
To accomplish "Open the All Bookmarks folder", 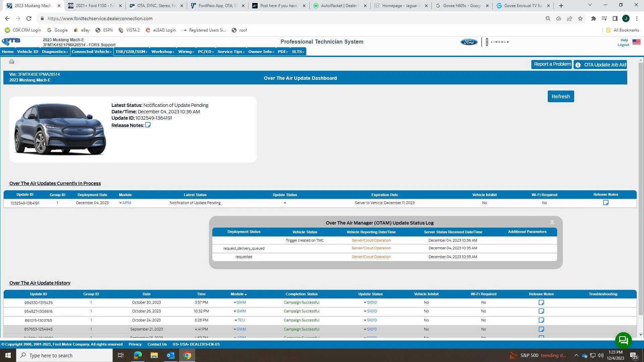I will (623, 30).
